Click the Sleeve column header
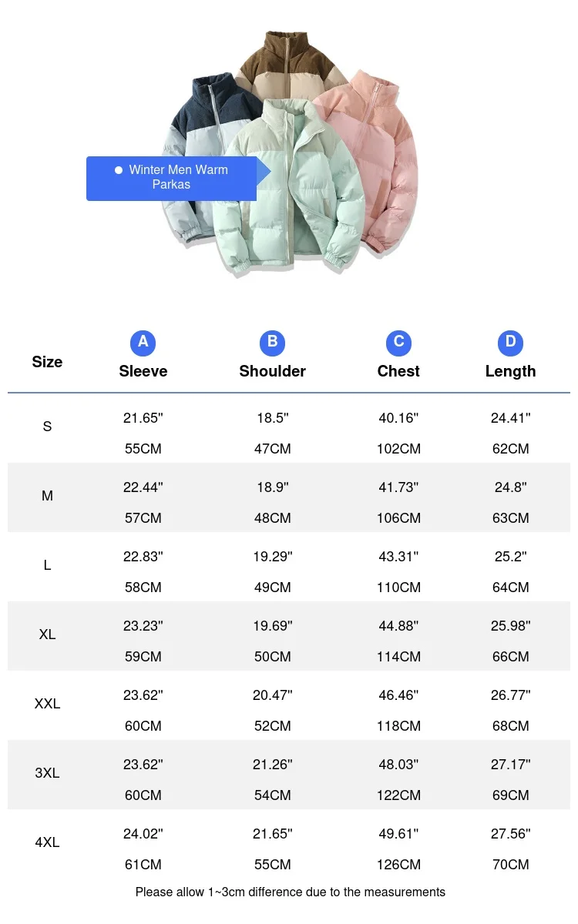 [143, 371]
